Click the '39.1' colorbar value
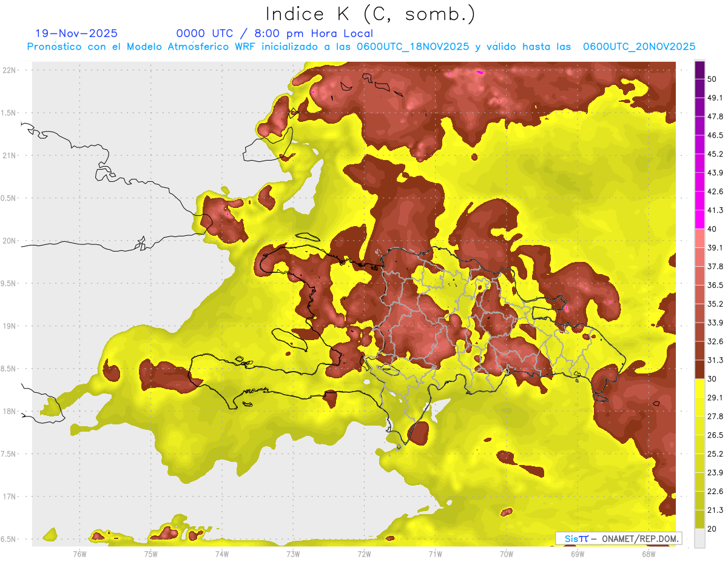 point(716,247)
